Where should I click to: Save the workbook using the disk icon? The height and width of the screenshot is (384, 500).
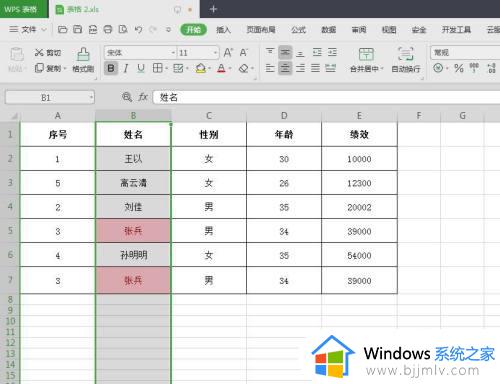point(77,29)
